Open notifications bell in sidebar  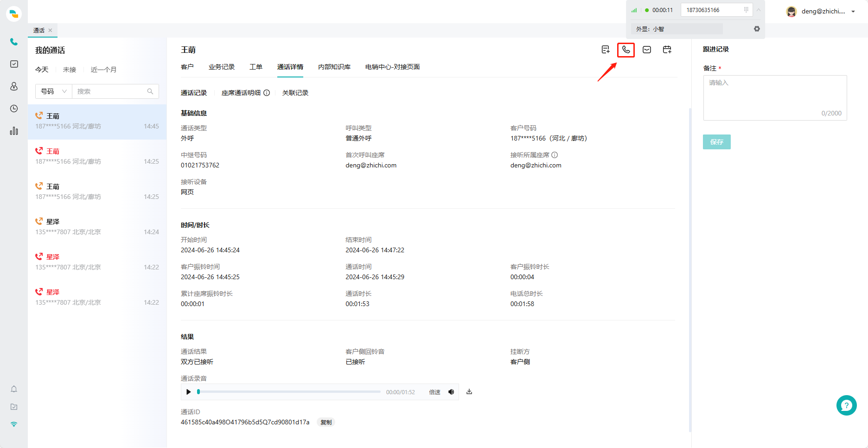[x=14, y=389]
